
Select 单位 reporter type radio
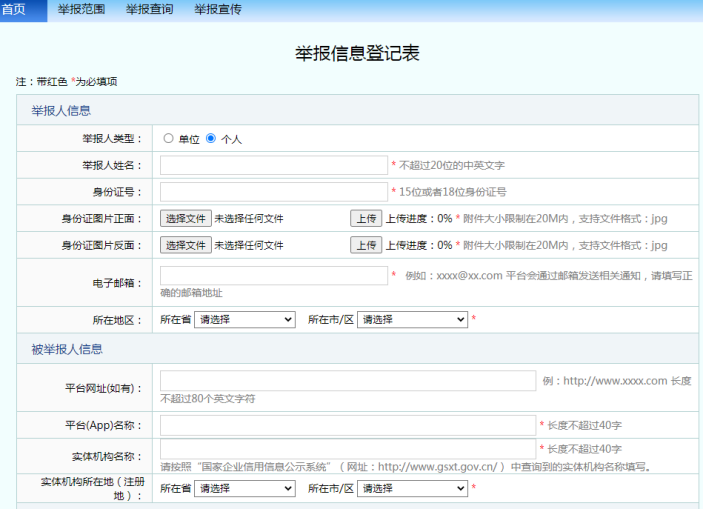pyautogui.click(x=168, y=138)
